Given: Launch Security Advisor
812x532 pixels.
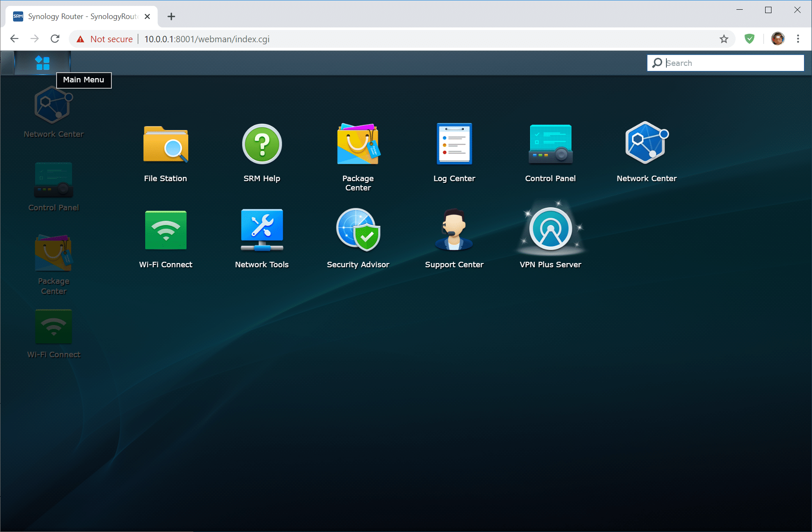Looking at the screenshot, I should tap(358, 239).
